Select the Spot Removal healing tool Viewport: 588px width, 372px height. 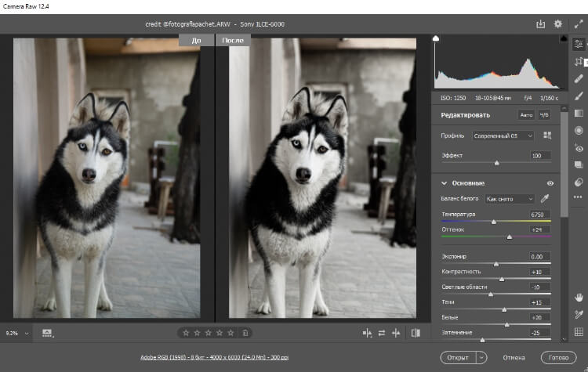click(579, 78)
